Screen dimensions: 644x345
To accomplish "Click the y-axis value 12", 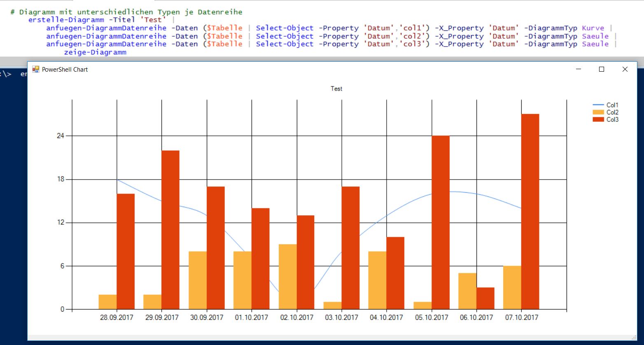I will [61, 223].
